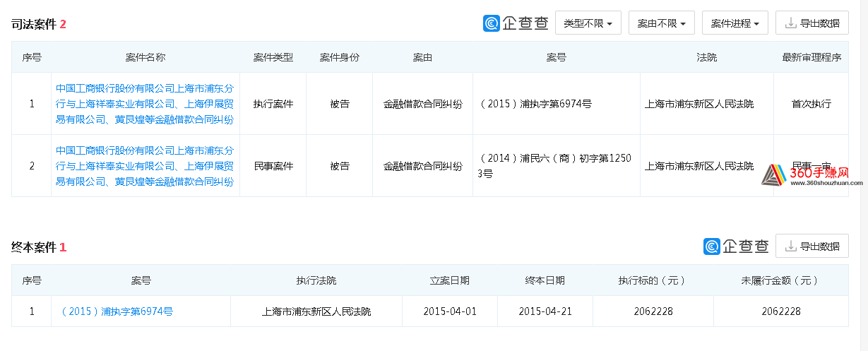Viewport: 868px width, 351px height.
Task: Select the 法院 column header
Action: tap(707, 57)
